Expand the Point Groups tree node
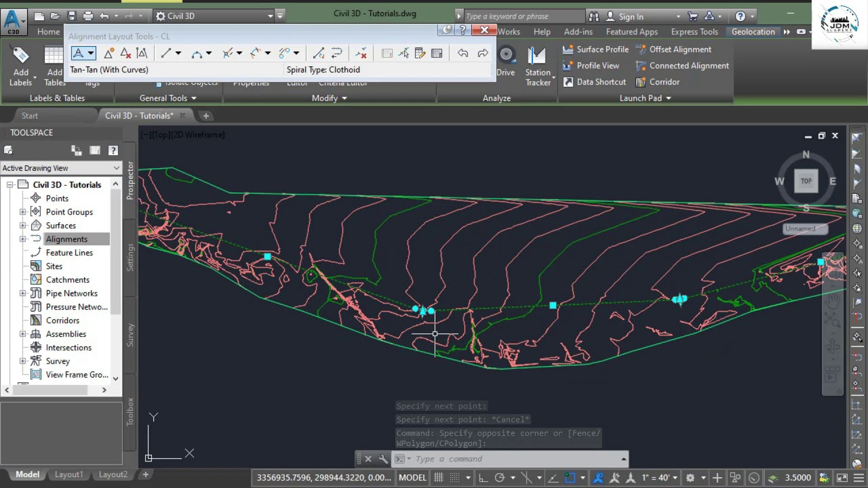The width and height of the screenshot is (868, 488). click(x=22, y=212)
